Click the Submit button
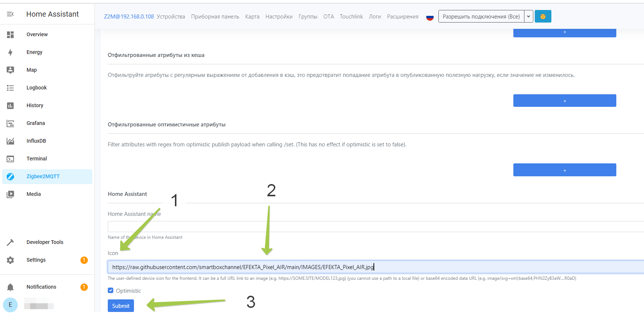Image resolution: width=644 pixels, height=326 pixels. tap(121, 306)
